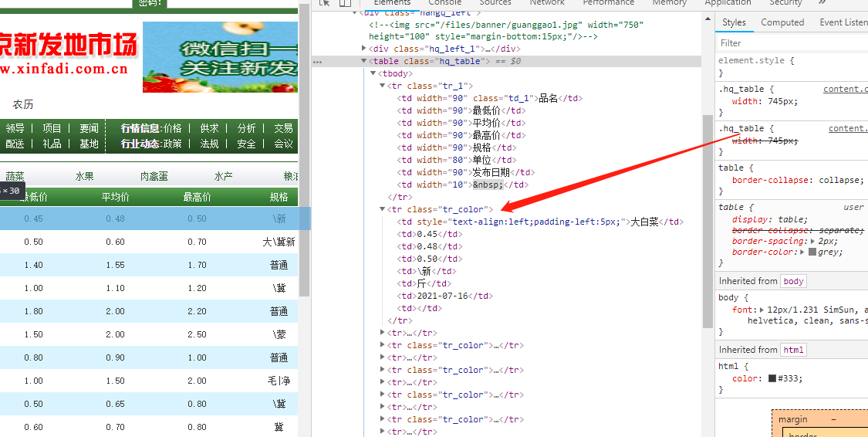Open the 价格 market info link

[173, 128]
